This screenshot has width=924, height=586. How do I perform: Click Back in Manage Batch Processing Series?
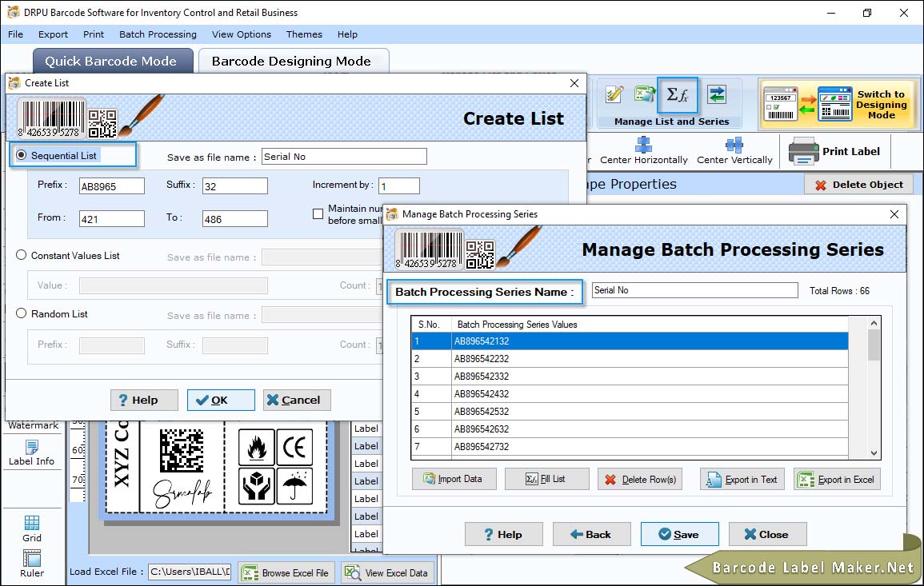pos(591,534)
